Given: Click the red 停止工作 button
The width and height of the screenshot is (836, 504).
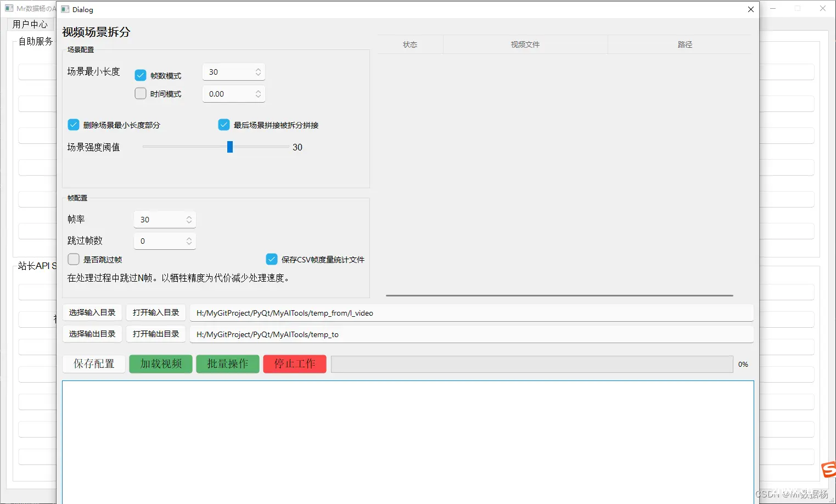Looking at the screenshot, I should click(x=295, y=364).
